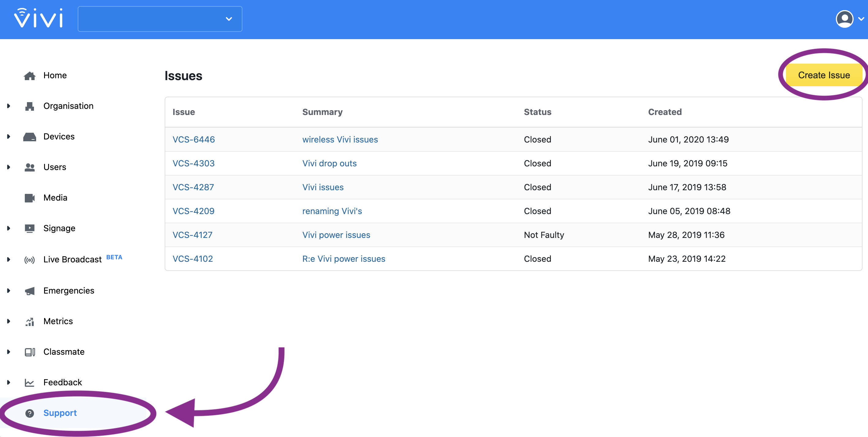Click the 'June 01, 2020 13:49' date
The width and height of the screenshot is (868, 437).
point(688,139)
